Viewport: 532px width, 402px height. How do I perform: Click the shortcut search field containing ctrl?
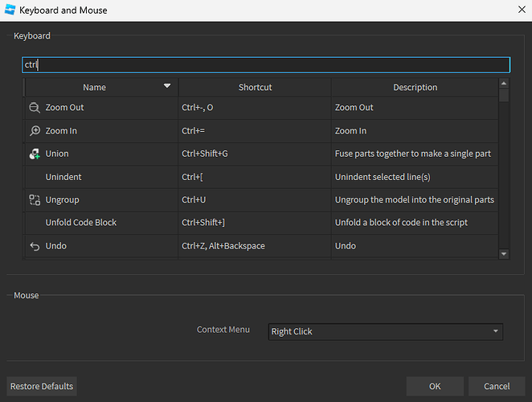(x=266, y=65)
